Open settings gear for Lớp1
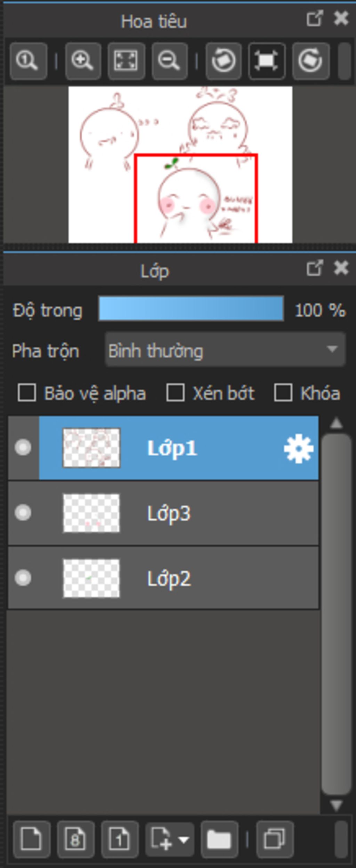 (298, 449)
